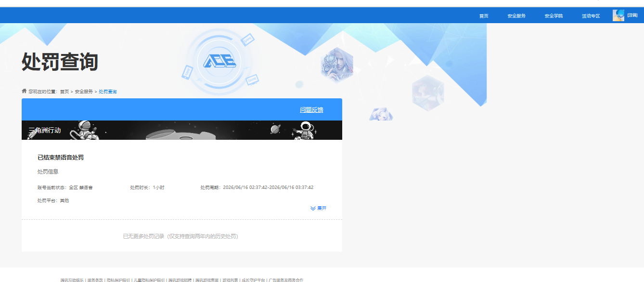This screenshot has width=644, height=282.
Task: Select the 处罚信息 label
Action: pos(48,172)
